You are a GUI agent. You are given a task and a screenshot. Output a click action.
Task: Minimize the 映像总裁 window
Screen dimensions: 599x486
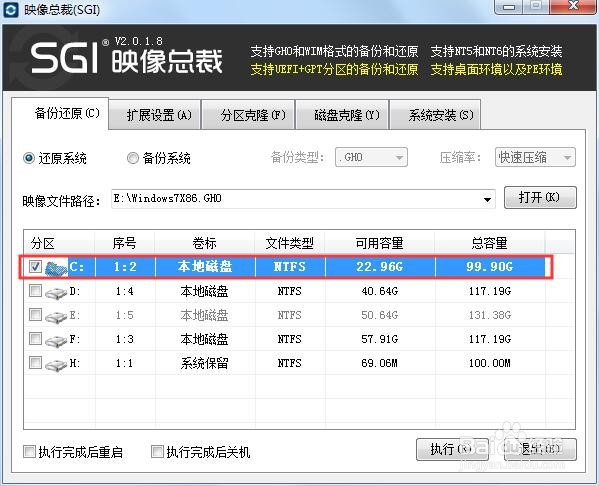point(509,7)
